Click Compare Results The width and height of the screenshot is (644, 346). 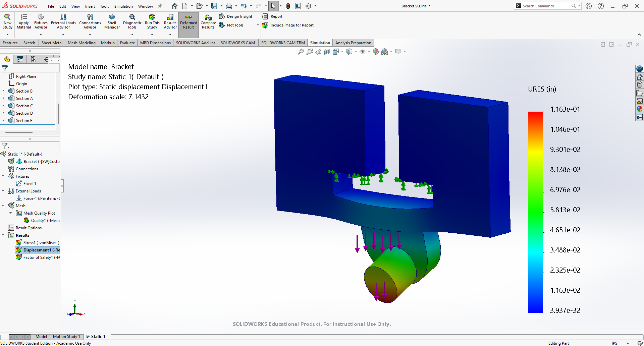208,21
